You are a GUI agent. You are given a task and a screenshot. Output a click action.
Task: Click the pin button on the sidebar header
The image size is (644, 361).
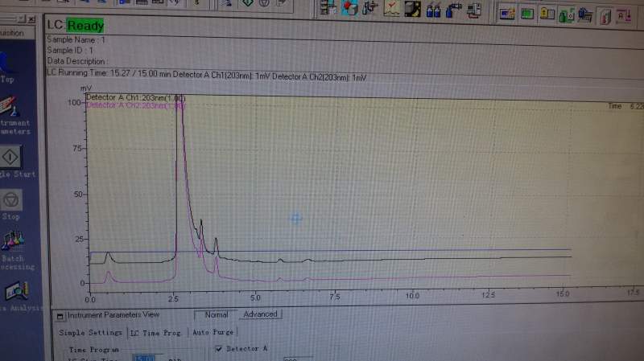tap(22, 18)
